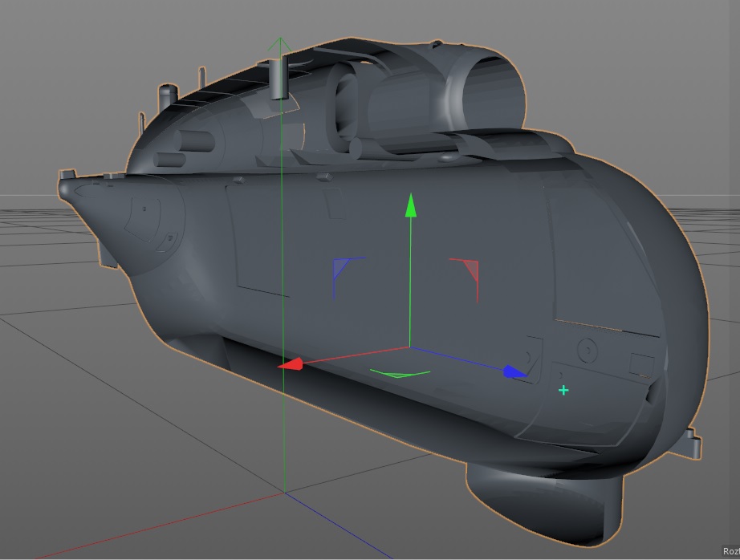The width and height of the screenshot is (740, 560).
Task: Select the green plane handle near gizmo base
Action: point(400,373)
